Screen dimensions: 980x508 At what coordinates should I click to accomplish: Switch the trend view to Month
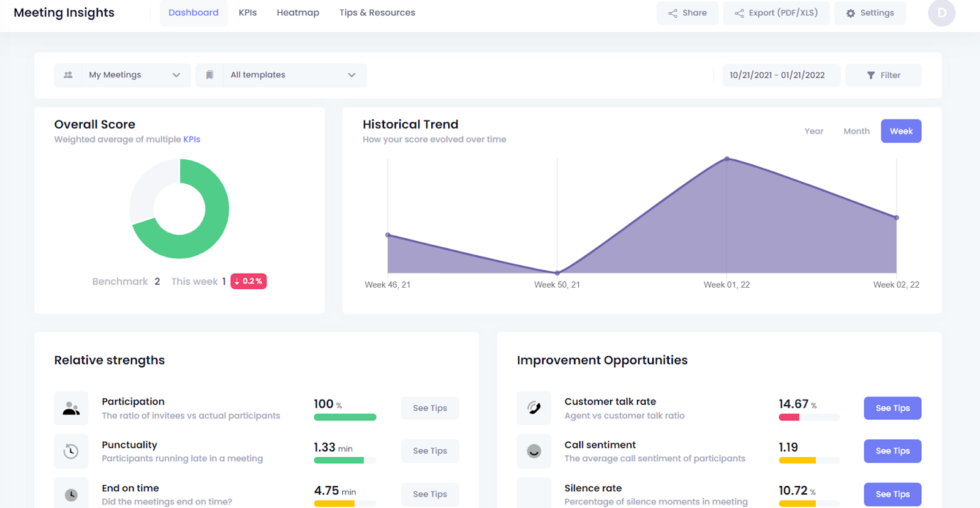pyautogui.click(x=856, y=131)
